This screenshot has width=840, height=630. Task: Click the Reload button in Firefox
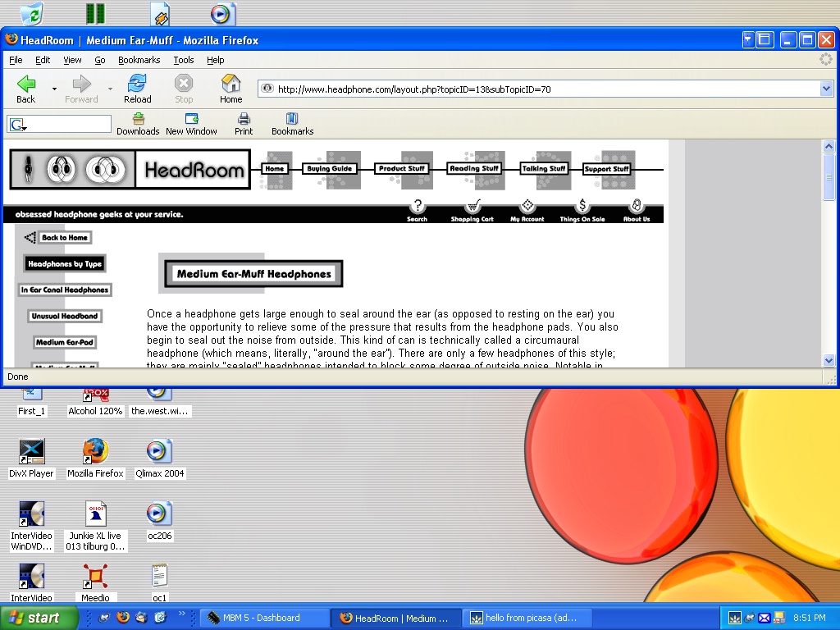[138, 89]
